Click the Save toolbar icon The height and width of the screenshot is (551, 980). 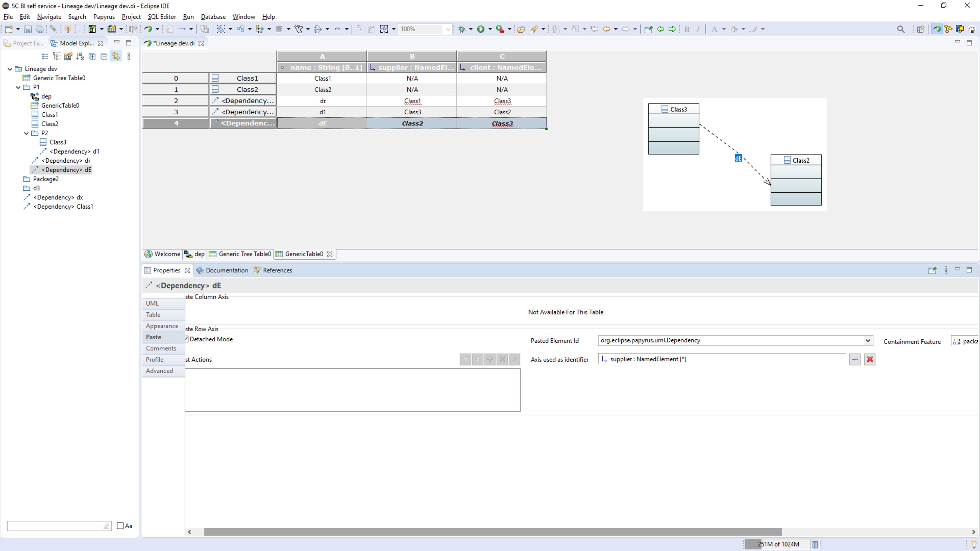point(27,29)
